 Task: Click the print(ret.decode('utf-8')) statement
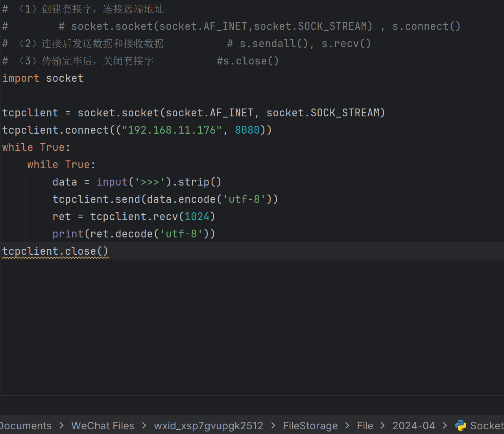coord(134,234)
